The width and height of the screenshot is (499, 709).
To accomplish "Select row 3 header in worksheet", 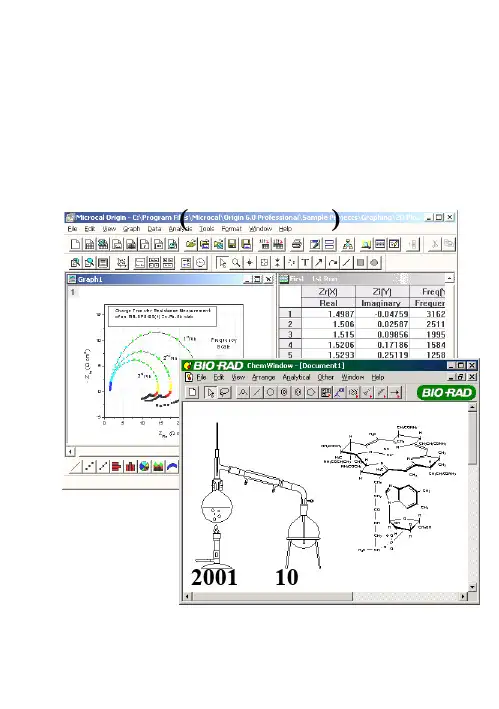I will 290,335.
